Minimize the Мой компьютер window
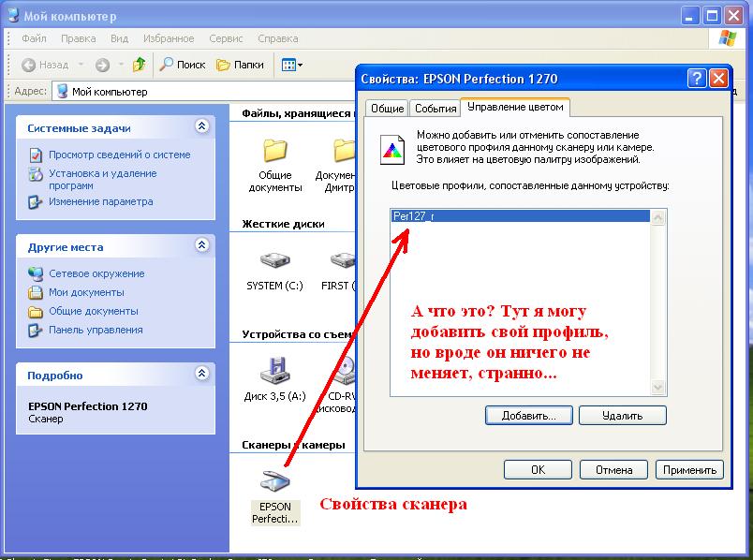 tap(689, 16)
